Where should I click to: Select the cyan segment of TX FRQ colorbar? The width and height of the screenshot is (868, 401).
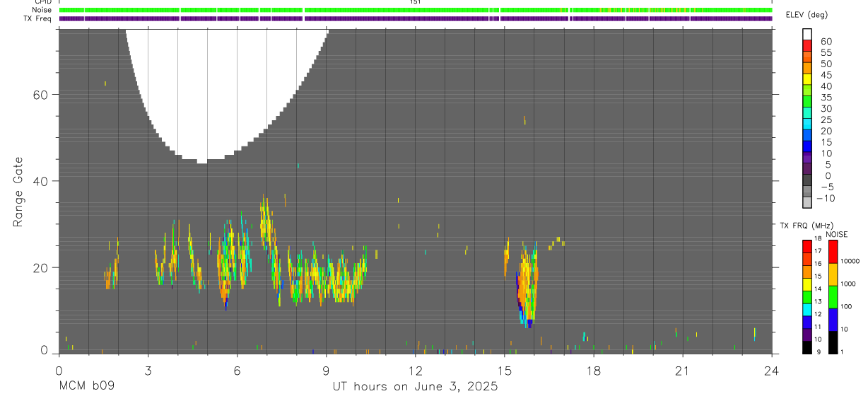tap(807, 310)
